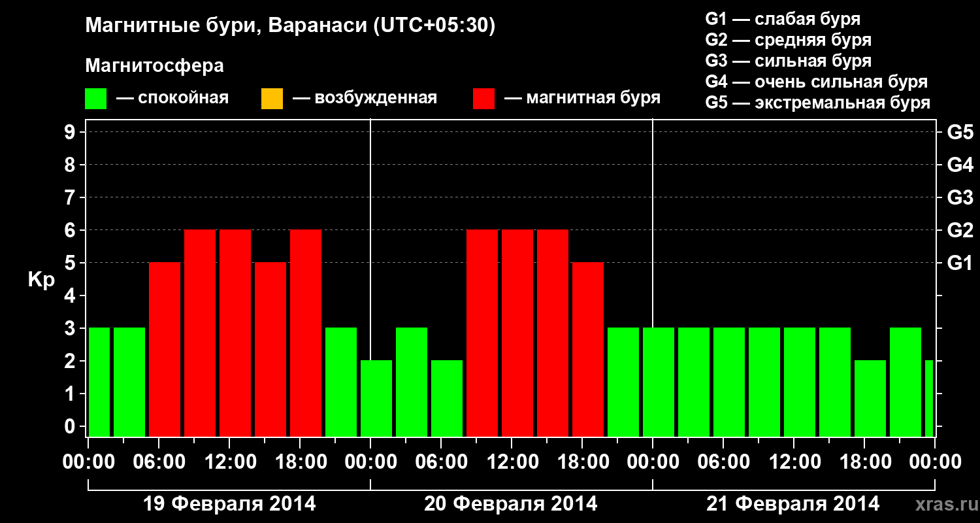Click the date label '21 Февраля 2014'

point(793,504)
